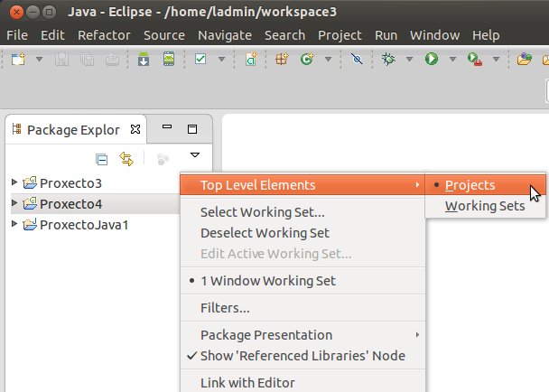Click the New wizard toolbar icon
The height and width of the screenshot is (392, 549).
pyautogui.click(x=18, y=59)
